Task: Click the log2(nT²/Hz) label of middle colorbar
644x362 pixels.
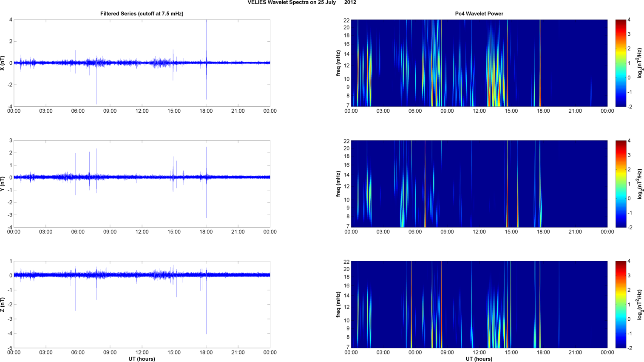Action: (x=639, y=184)
